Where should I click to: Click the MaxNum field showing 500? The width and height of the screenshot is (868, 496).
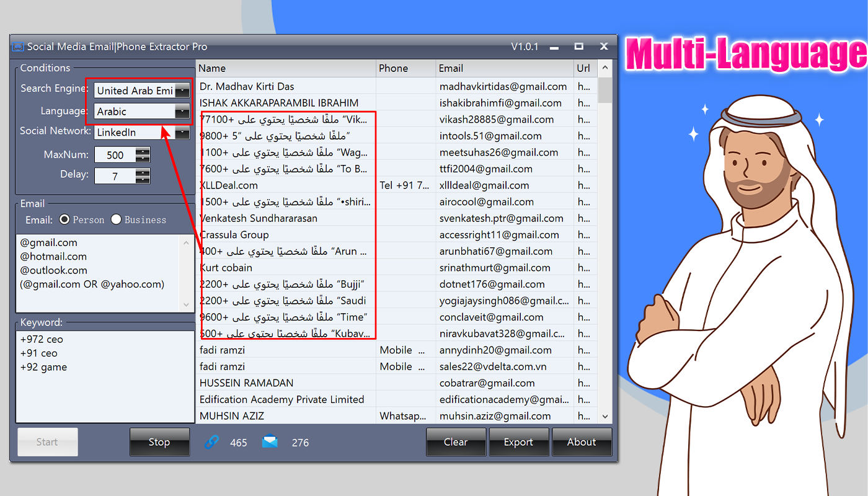pyautogui.click(x=115, y=155)
